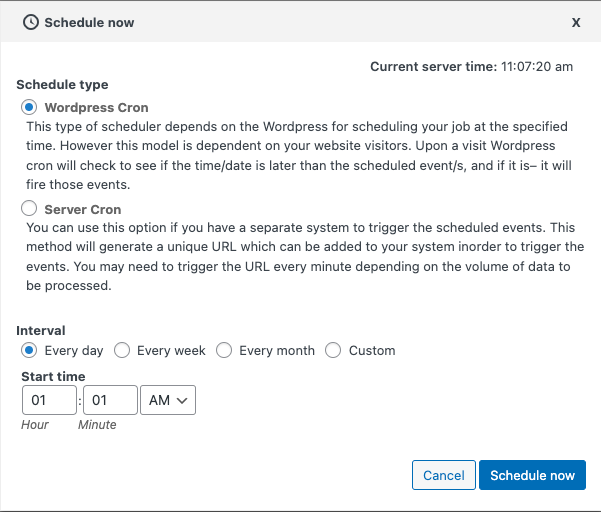Click the blue Schedule now button
Screen dimensions: 601x512
pos(532,475)
